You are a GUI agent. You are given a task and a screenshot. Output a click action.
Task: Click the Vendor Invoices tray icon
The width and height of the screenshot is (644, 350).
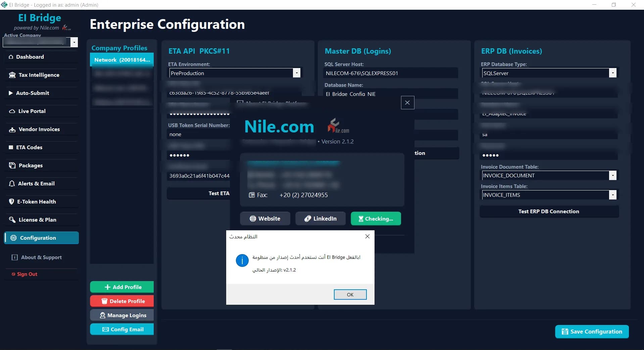[x=12, y=129]
